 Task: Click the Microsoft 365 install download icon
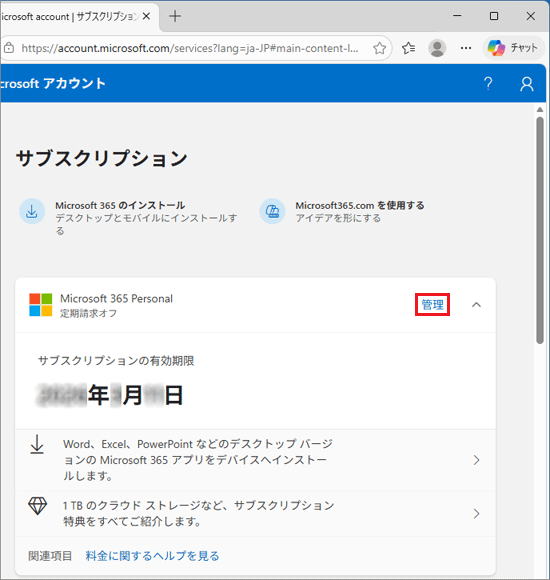[32, 211]
